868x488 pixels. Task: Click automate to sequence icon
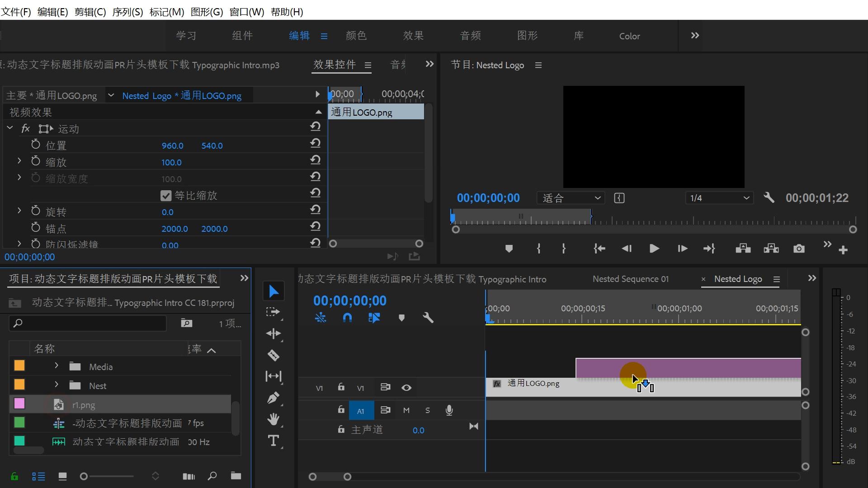189,476
